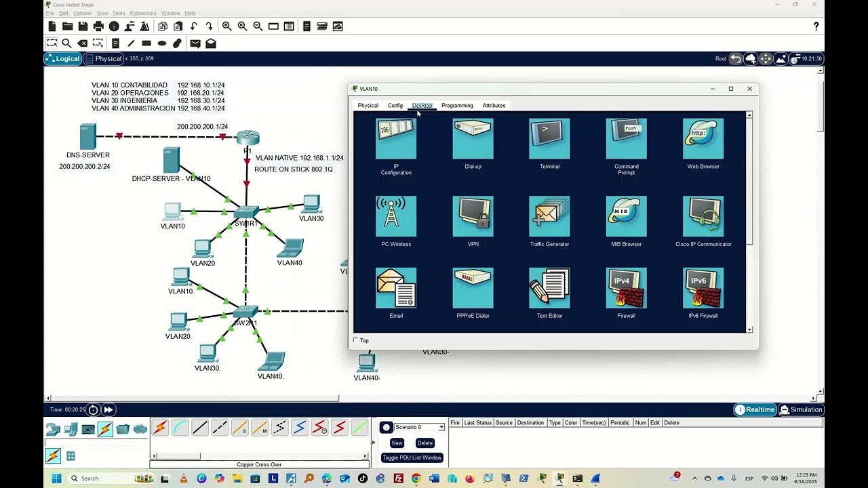The height and width of the screenshot is (488, 868).
Task: Choose the Fiber cable connection
Action: tap(239, 428)
